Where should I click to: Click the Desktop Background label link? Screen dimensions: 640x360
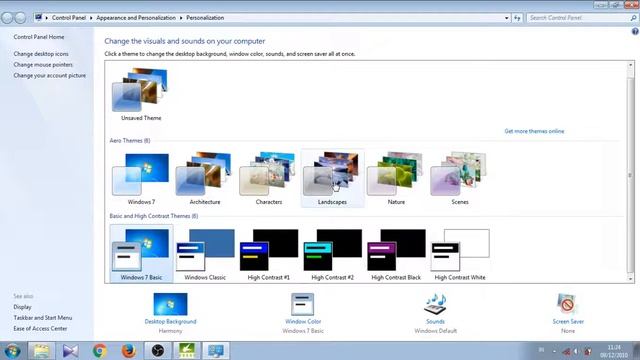170,322
